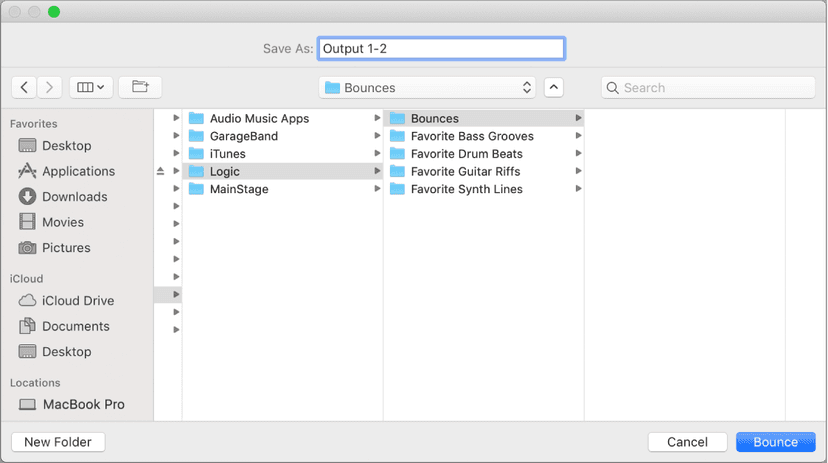Open Downloads in the sidebar
This screenshot has width=828, height=463.
[x=63, y=197]
